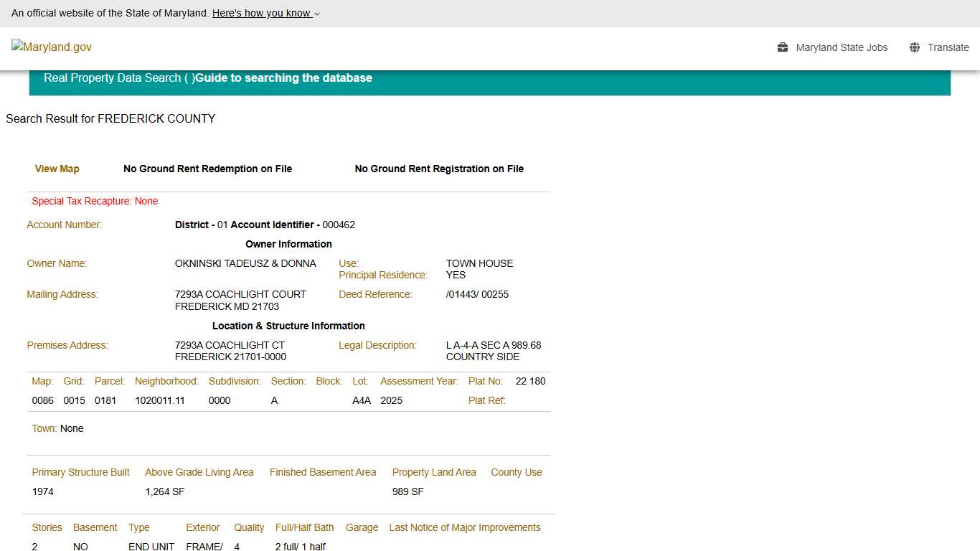Click the briefcase icon for State Jobs
Viewport: 980px width, 551px height.
coord(783,47)
